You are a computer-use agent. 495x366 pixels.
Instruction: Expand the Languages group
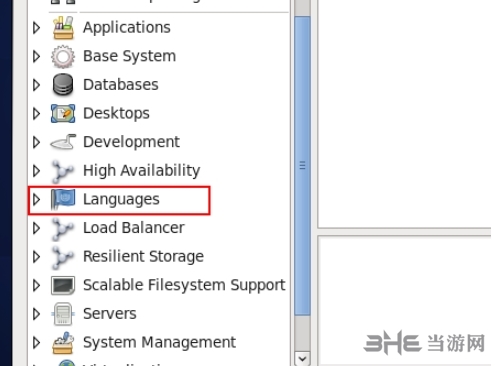click(x=37, y=200)
